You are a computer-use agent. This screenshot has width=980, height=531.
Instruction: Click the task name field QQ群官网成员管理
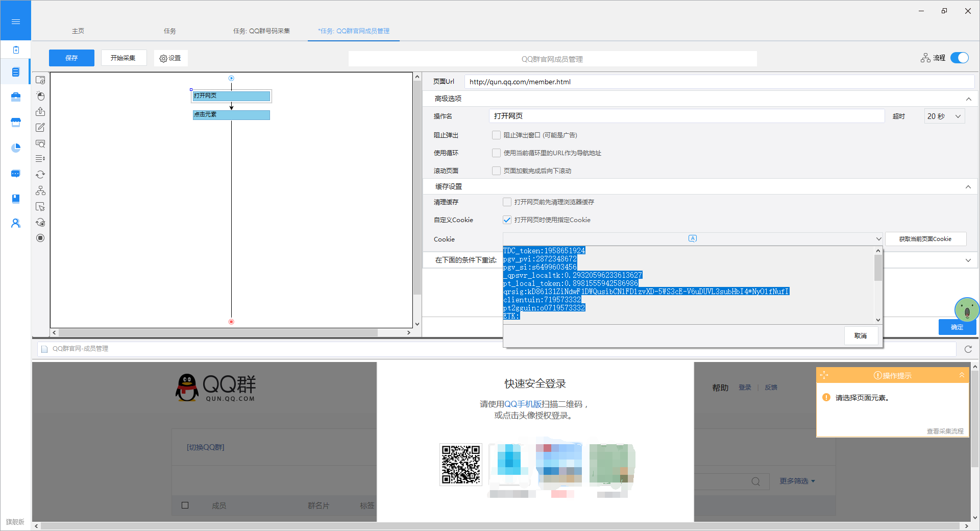point(552,59)
